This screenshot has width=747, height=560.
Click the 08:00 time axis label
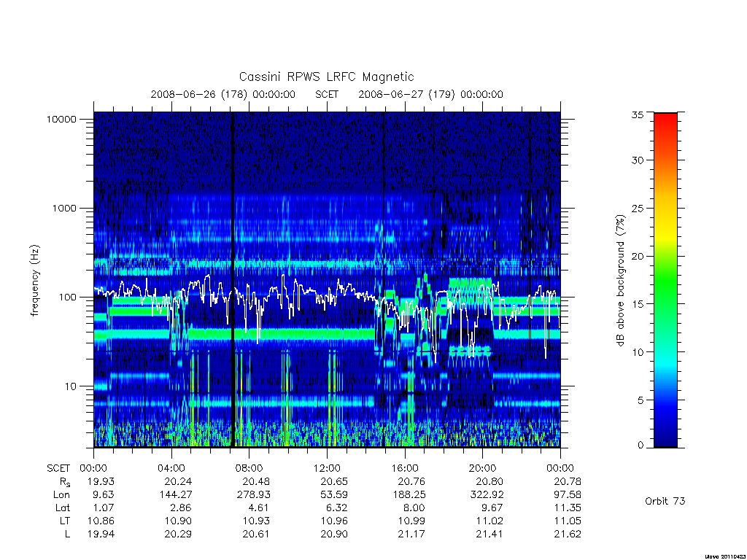[249, 468]
